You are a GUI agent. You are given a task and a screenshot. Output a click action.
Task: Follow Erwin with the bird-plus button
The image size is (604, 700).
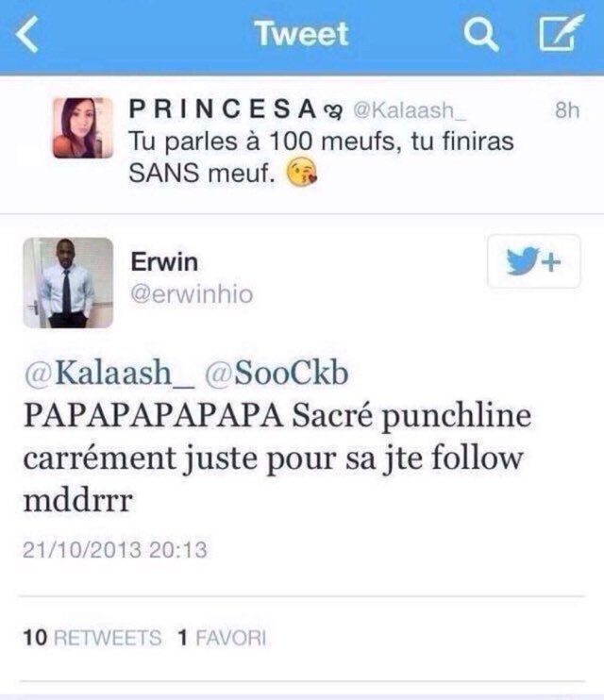point(533,261)
